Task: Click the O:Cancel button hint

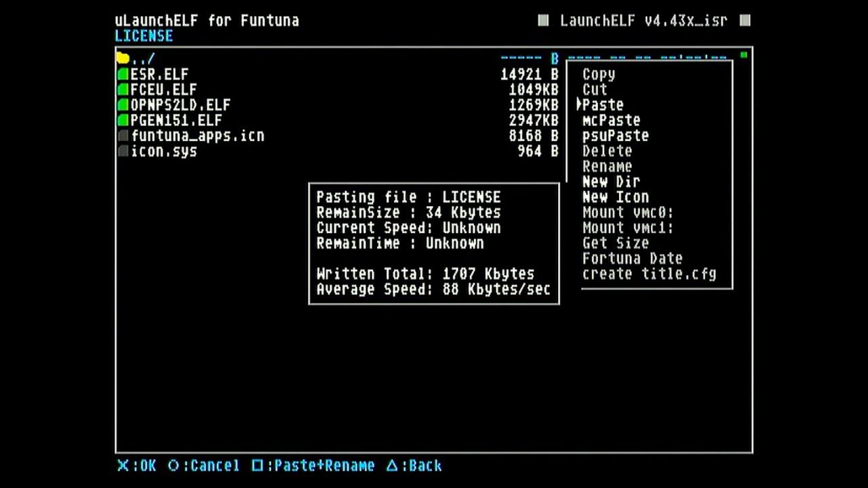Action: click(x=203, y=466)
